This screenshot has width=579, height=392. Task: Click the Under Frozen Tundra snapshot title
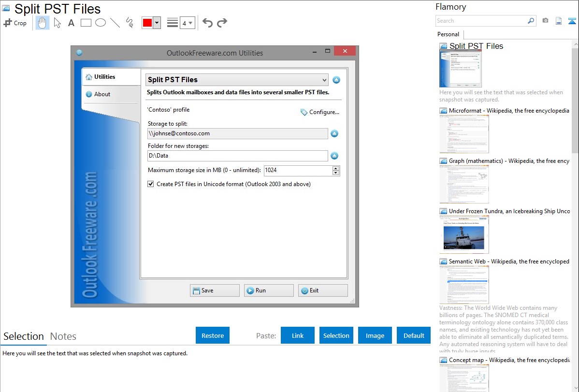509,211
